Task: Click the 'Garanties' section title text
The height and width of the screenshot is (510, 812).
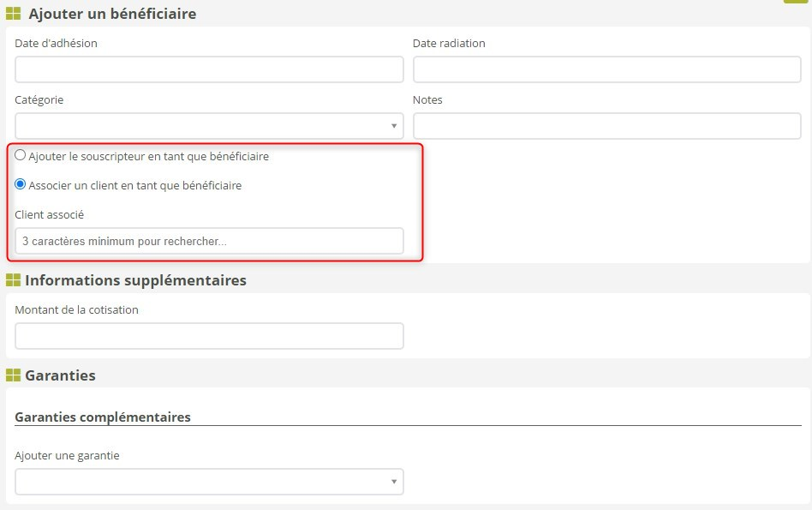Action: pyautogui.click(x=60, y=375)
